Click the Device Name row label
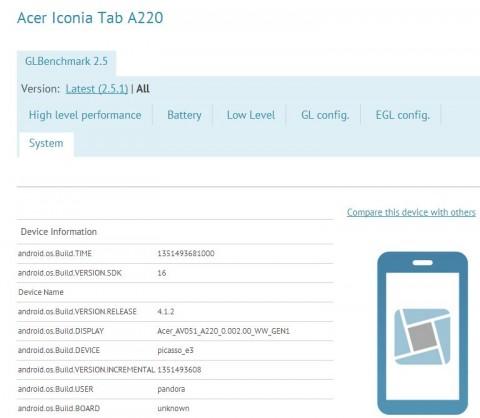Screen dimensions: 480x418 (41, 292)
